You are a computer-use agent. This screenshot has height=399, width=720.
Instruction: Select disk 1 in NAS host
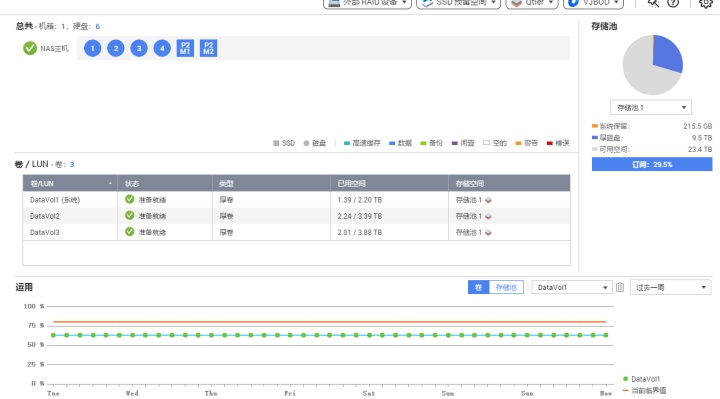pyautogui.click(x=93, y=48)
